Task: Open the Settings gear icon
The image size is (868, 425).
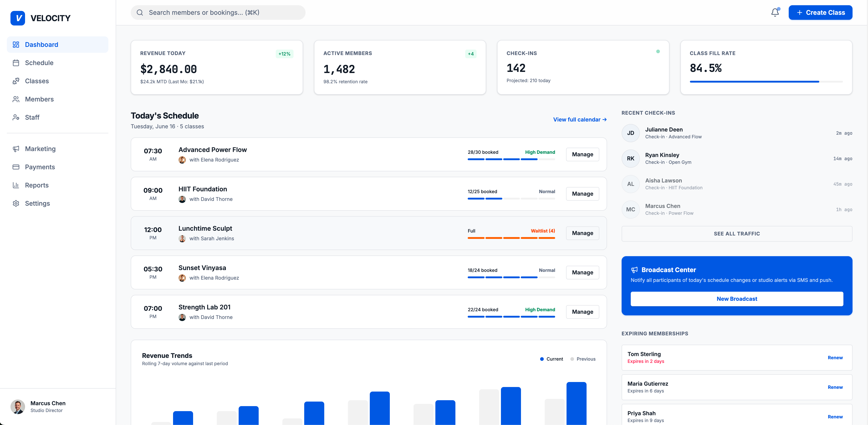Action: [x=16, y=203]
